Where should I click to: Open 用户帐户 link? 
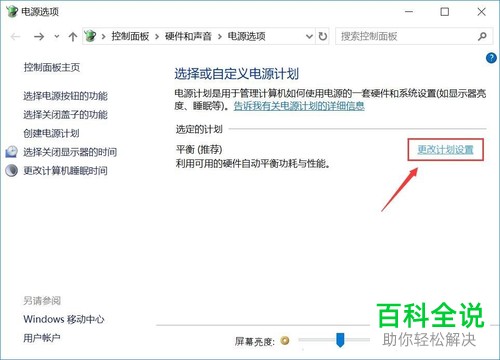(42, 338)
